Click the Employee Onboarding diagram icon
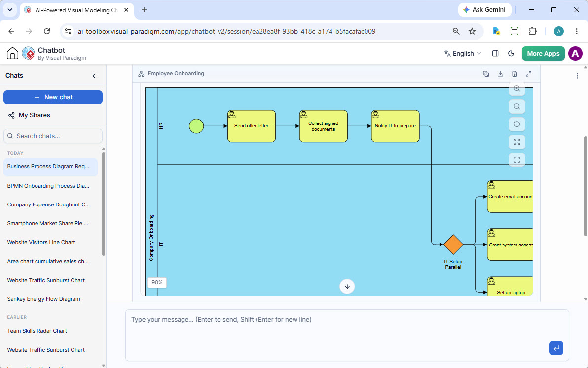This screenshot has height=368, width=588. pyautogui.click(x=142, y=74)
